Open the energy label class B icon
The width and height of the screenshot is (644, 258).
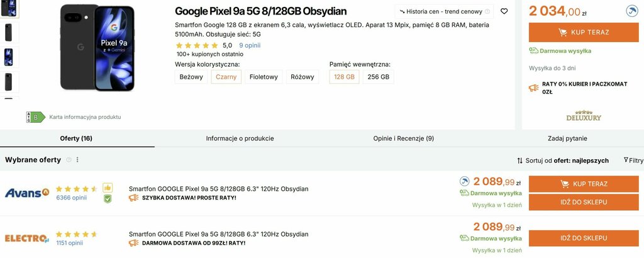pos(35,117)
